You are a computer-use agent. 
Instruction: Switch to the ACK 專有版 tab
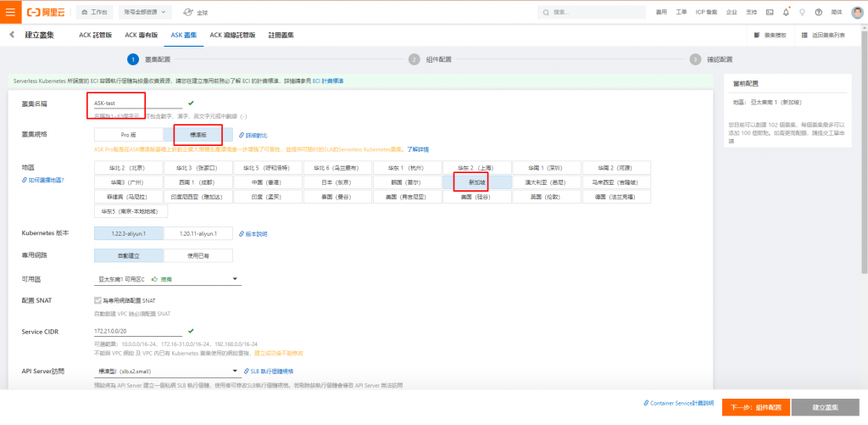[x=142, y=35]
